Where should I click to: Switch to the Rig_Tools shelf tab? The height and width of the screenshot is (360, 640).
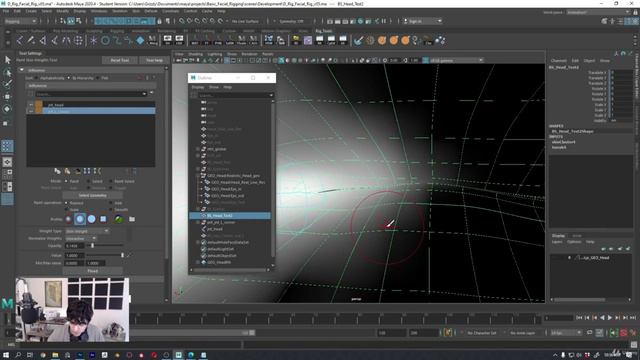[324, 31]
